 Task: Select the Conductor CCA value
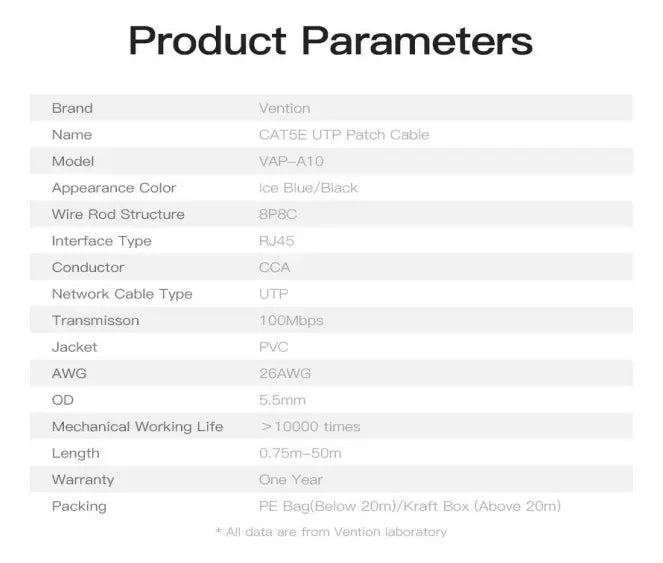[x=274, y=267]
